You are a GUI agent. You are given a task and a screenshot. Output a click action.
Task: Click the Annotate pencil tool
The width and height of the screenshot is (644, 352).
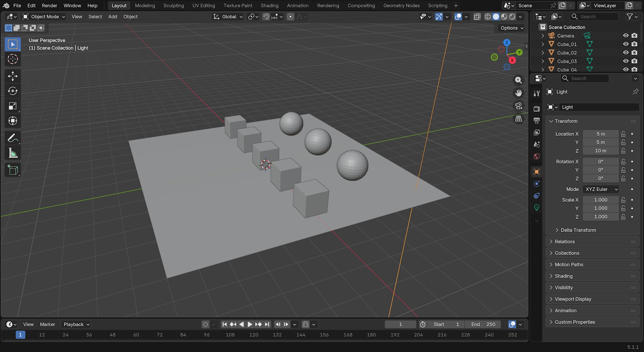tap(13, 138)
